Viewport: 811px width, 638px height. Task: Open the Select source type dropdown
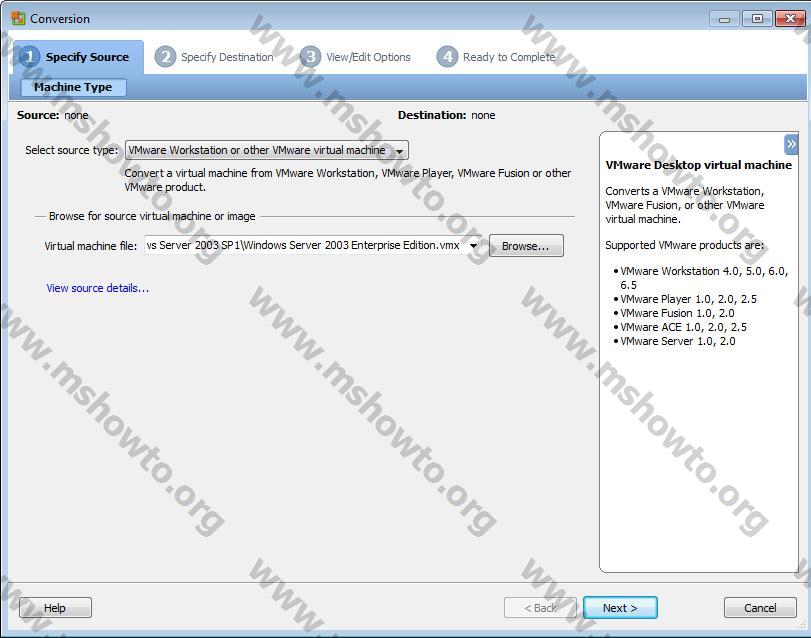[267, 150]
